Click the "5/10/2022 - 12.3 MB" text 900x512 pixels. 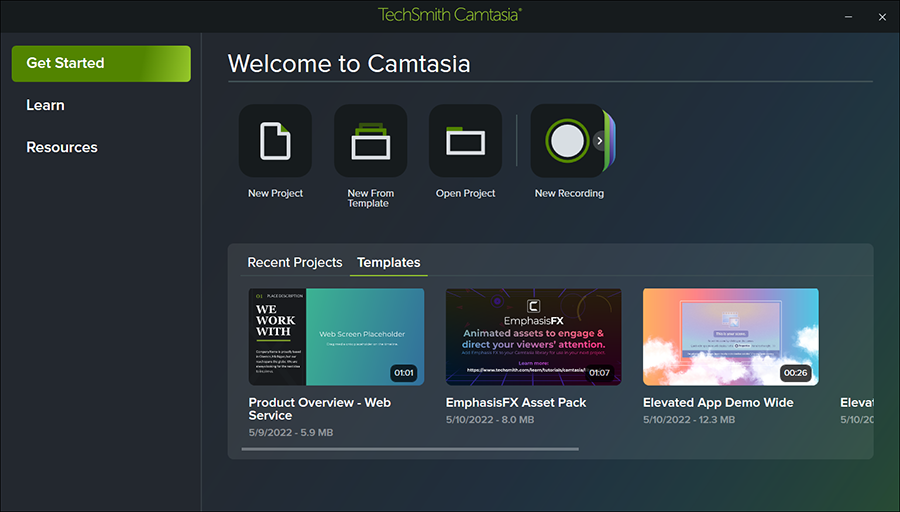point(689,420)
